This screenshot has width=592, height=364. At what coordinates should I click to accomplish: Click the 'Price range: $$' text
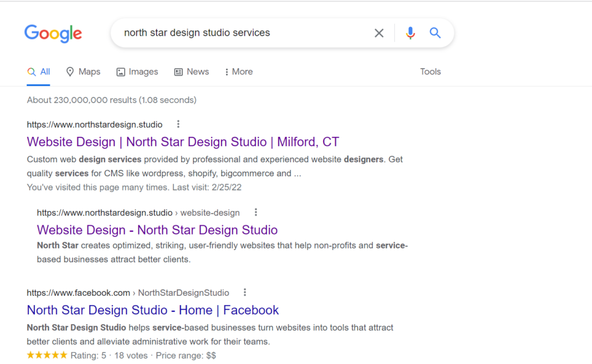186,356
